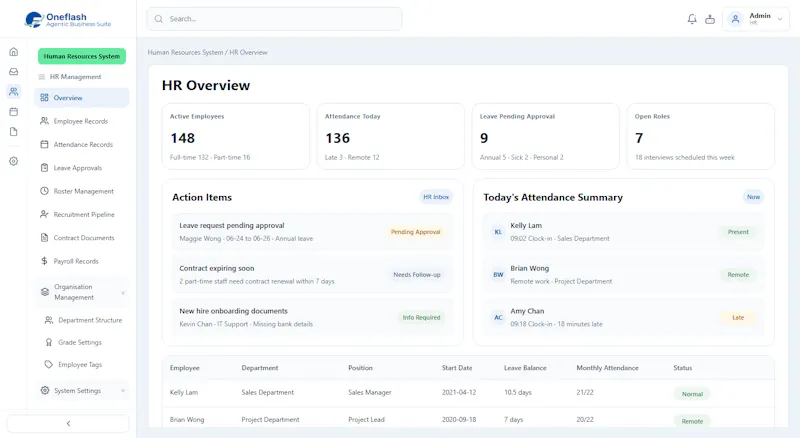Open settings gear icon in left rail
Viewport: 800px width, 438px height.
[x=14, y=161]
